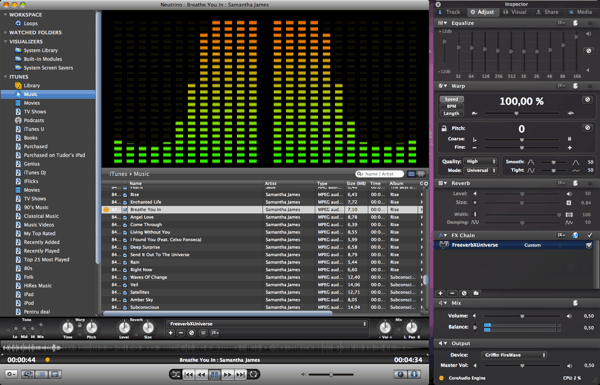The width and height of the screenshot is (600, 385).
Task: Reset the Equalizer with its reset button
Action: (x=589, y=51)
